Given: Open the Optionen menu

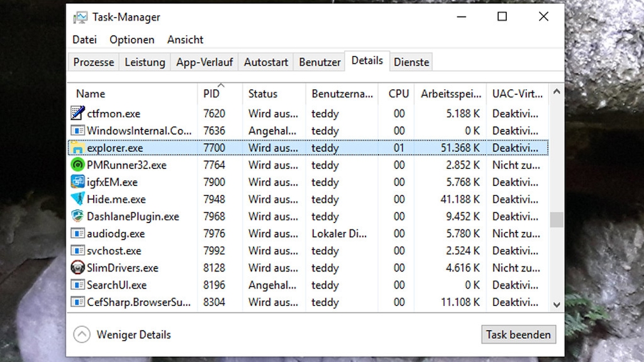Looking at the screenshot, I should [x=132, y=40].
